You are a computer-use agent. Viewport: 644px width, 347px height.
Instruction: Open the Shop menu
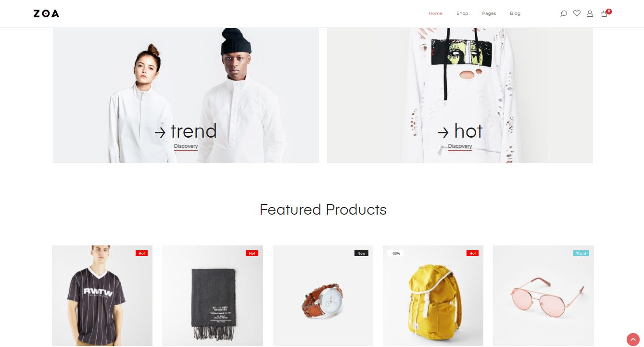[462, 13]
